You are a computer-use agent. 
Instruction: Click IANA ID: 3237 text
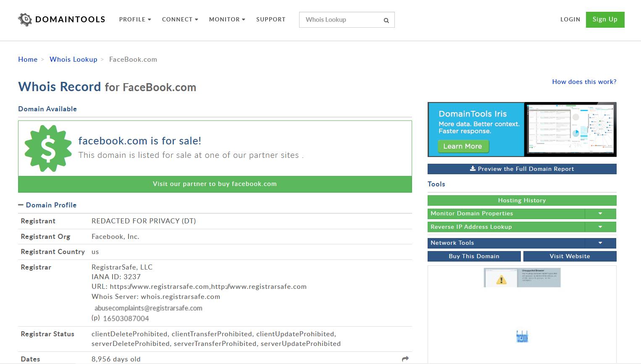[116, 277]
